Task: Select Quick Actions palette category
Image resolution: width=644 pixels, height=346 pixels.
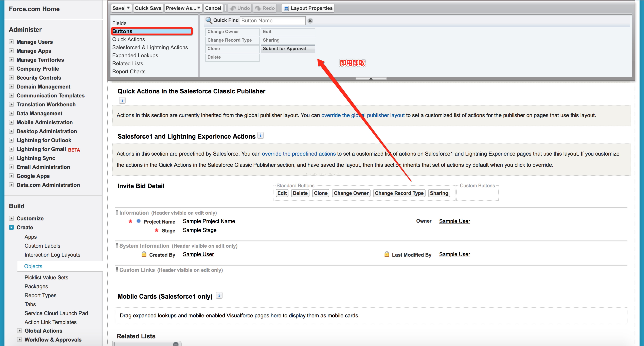Action: [128, 39]
